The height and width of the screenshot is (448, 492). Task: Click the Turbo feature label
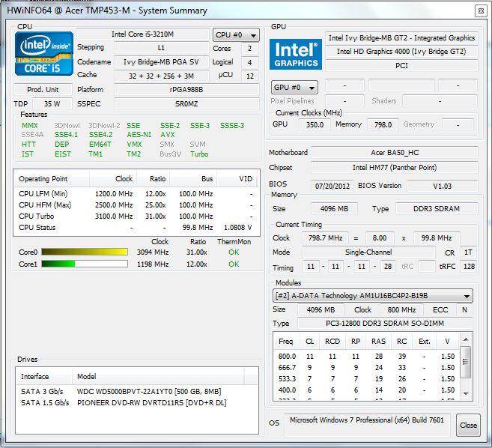[x=199, y=154]
